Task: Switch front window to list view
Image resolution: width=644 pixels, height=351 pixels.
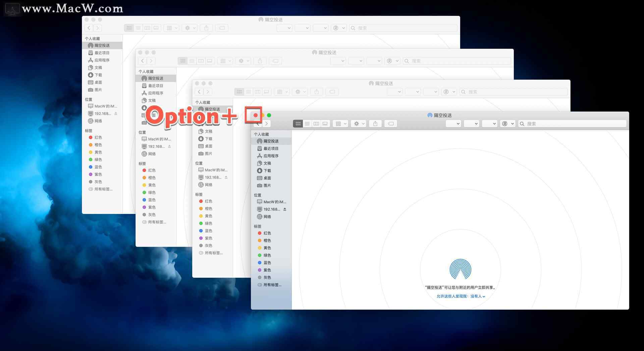Action: point(307,124)
